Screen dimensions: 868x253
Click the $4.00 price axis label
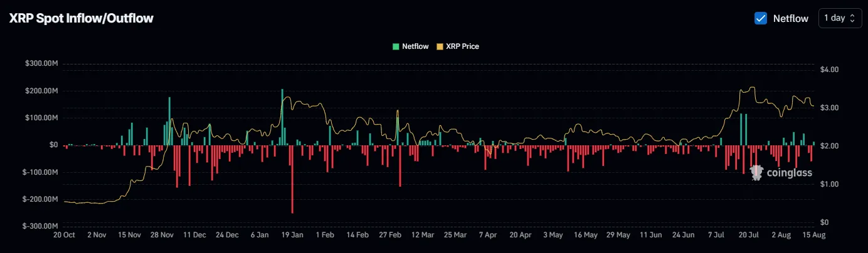(x=829, y=70)
